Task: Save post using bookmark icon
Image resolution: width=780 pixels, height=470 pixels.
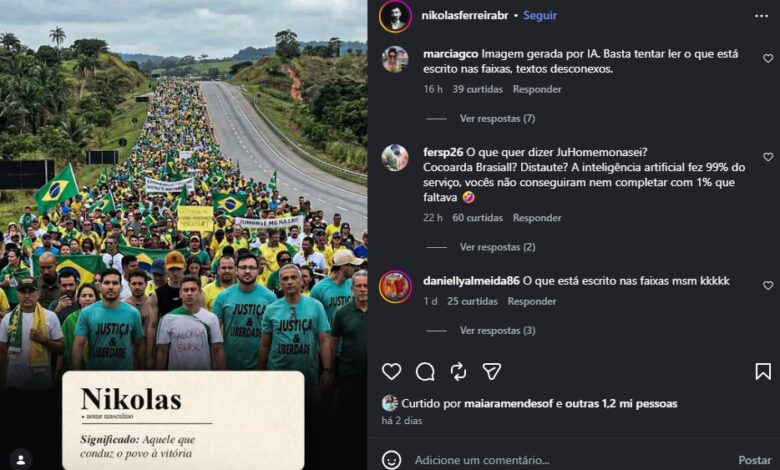Action: tap(763, 371)
